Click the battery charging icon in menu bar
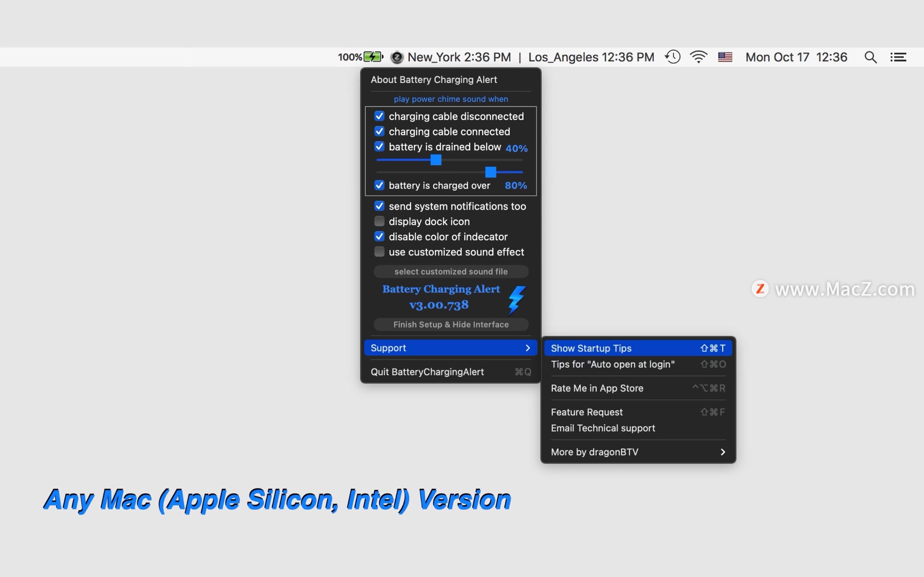 (x=373, y=57)
